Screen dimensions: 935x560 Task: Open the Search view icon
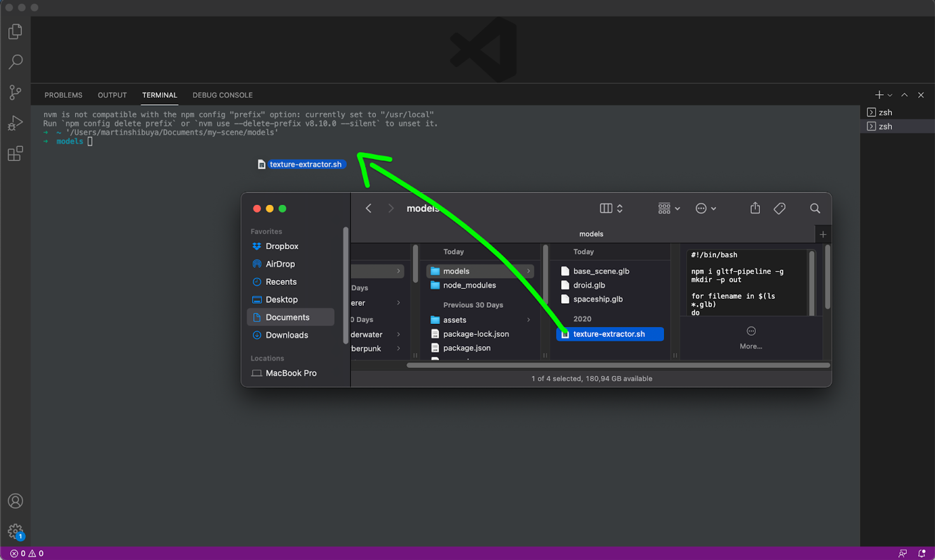pos(15,62)
